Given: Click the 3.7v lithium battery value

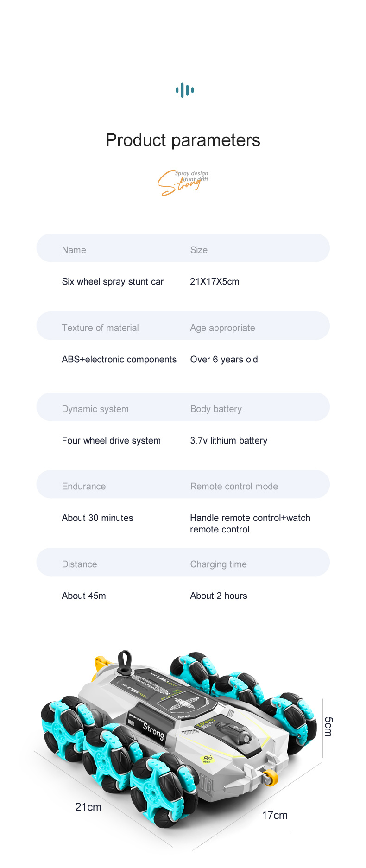Looking at the screenshot, I should point(229,440).
